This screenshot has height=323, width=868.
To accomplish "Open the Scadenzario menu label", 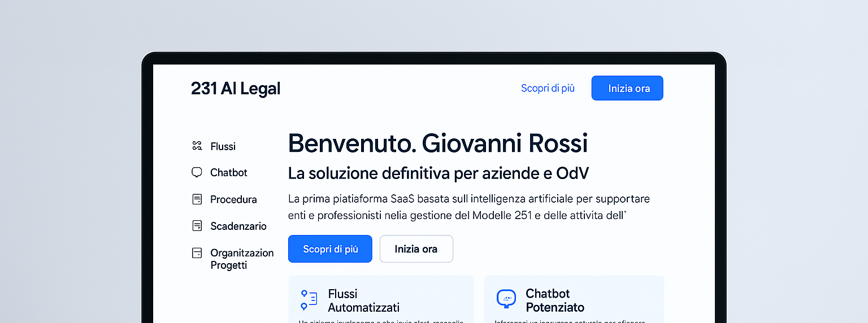I will pyautogui.click(x=238, y=226).
